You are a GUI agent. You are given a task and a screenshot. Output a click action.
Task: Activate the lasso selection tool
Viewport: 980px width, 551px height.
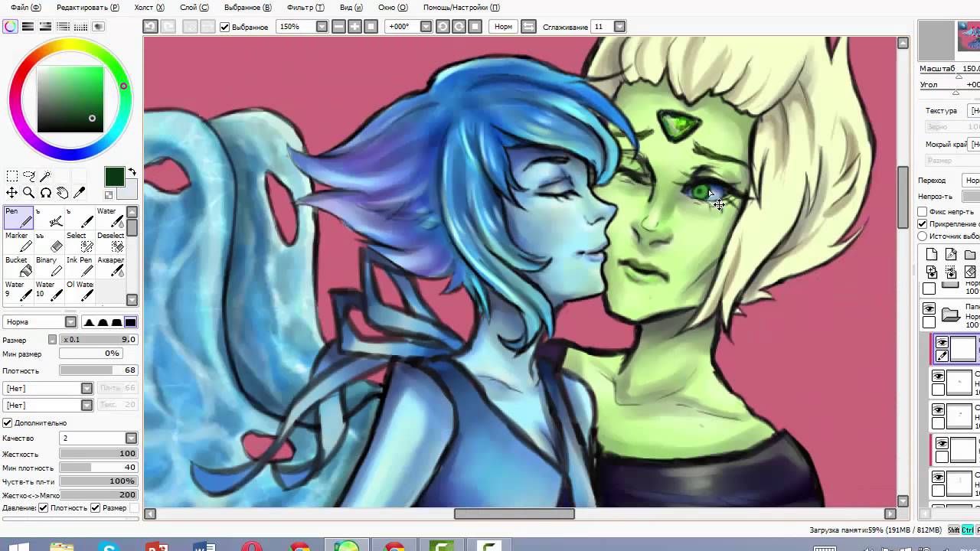pos(28,176)
